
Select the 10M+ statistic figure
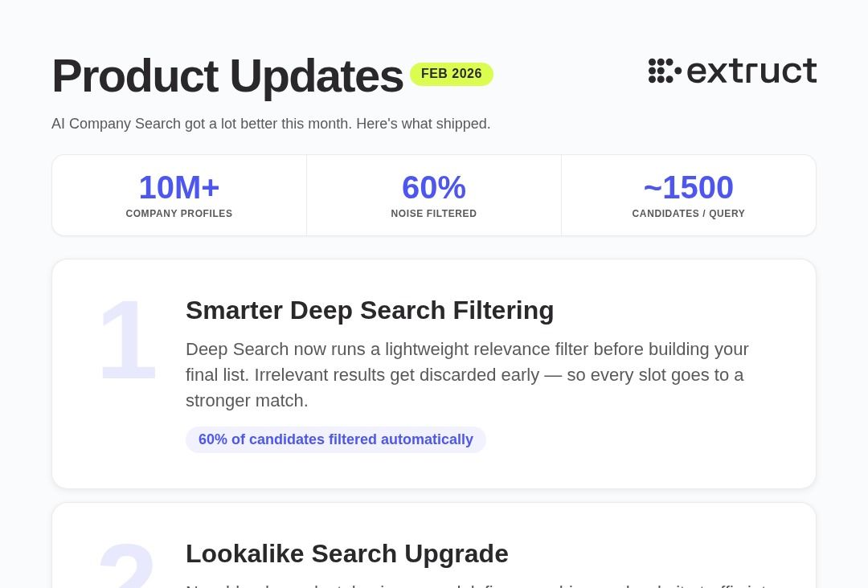[x=178, y=187]
